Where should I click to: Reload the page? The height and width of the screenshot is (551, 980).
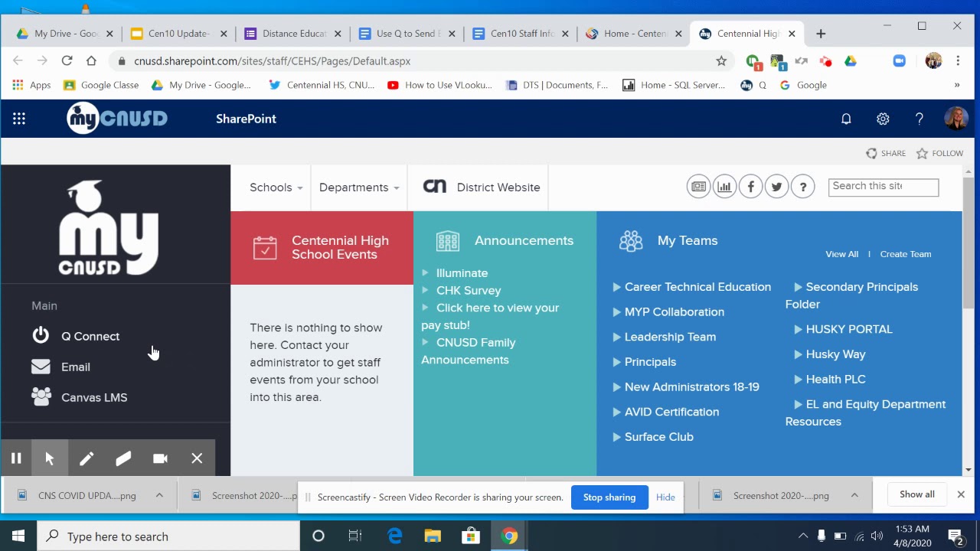67,61
